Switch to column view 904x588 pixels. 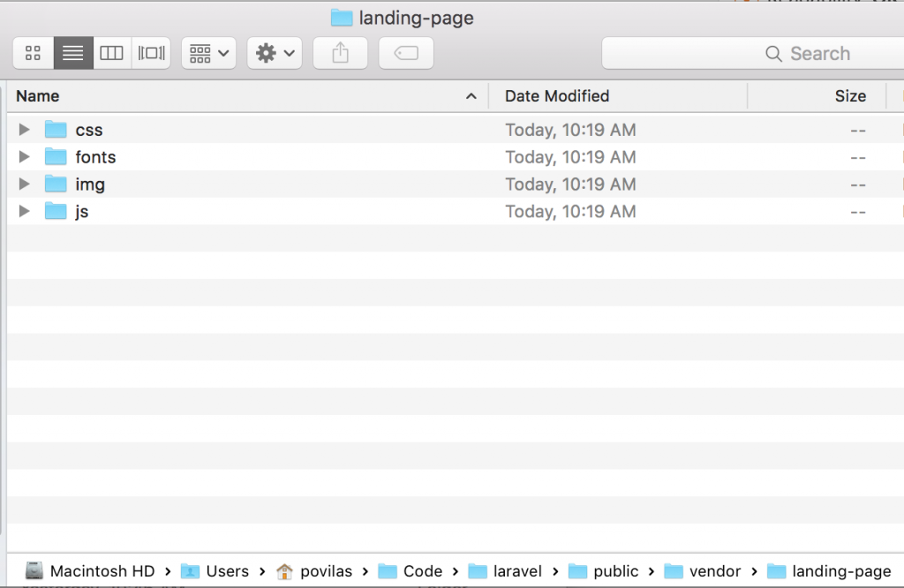(111, 53)
